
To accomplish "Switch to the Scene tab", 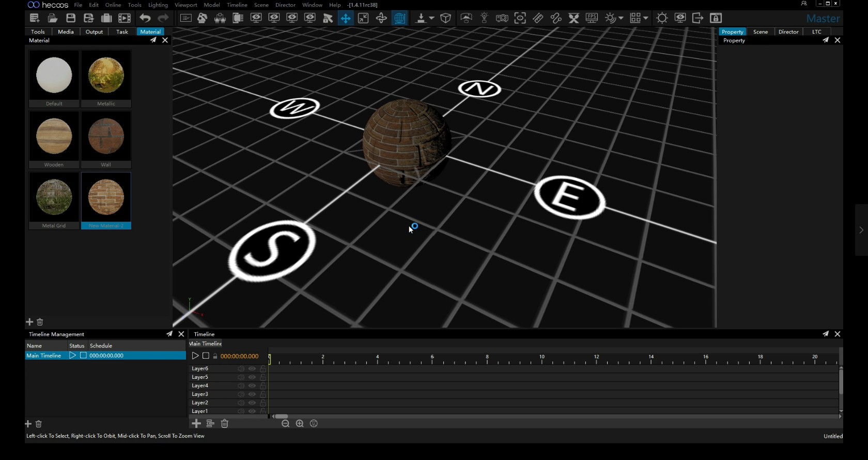I will (x=761, y=32).
